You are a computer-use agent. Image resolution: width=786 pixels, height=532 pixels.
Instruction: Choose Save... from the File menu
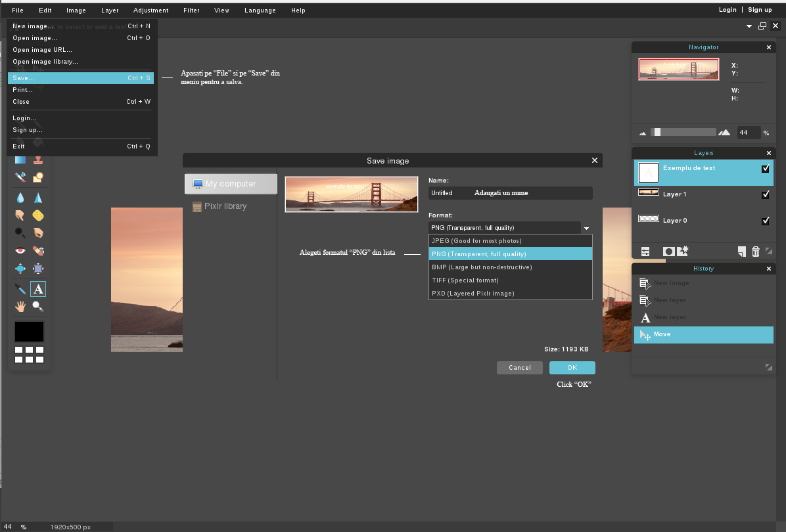pos(81,78)
